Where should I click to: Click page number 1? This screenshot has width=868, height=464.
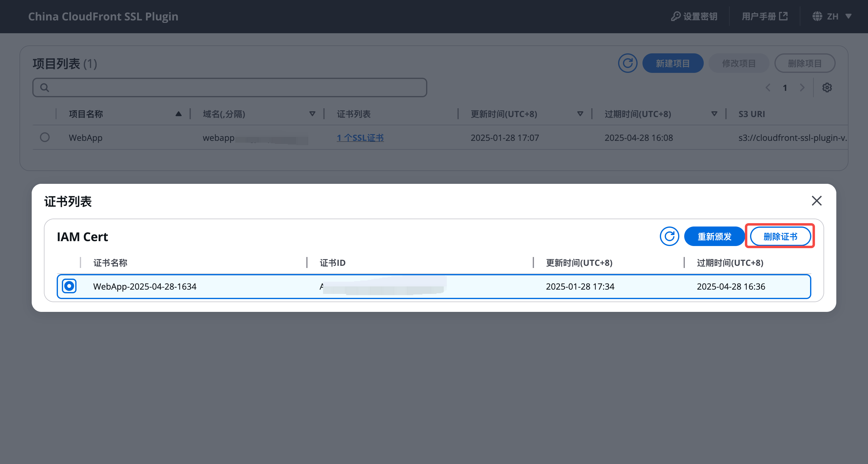(785, 88)
